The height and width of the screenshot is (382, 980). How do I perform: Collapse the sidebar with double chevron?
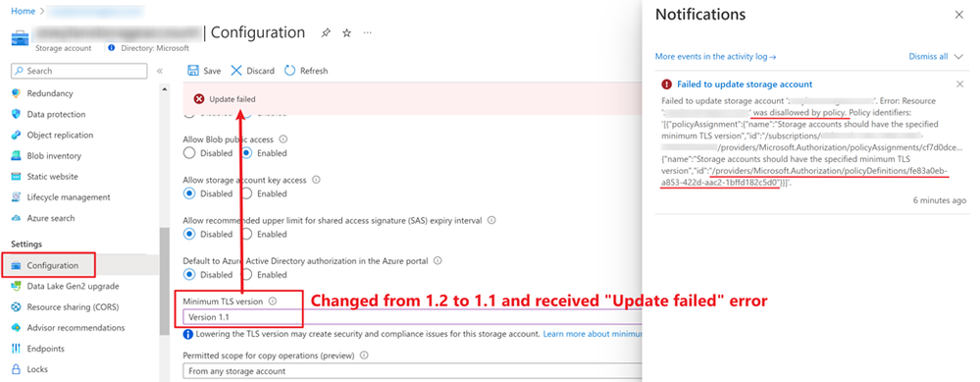pos(159,71)
